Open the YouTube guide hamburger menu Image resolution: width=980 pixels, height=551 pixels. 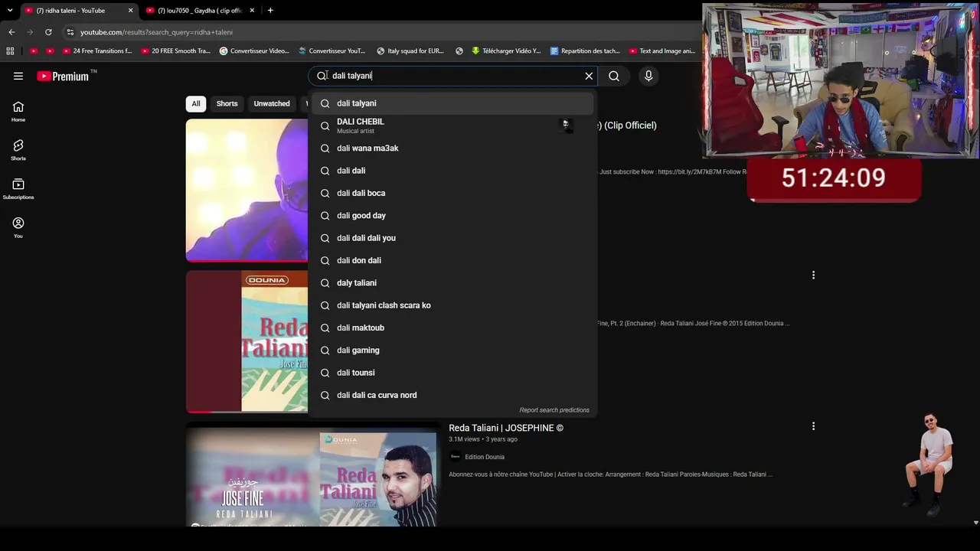tap(18, 76)
